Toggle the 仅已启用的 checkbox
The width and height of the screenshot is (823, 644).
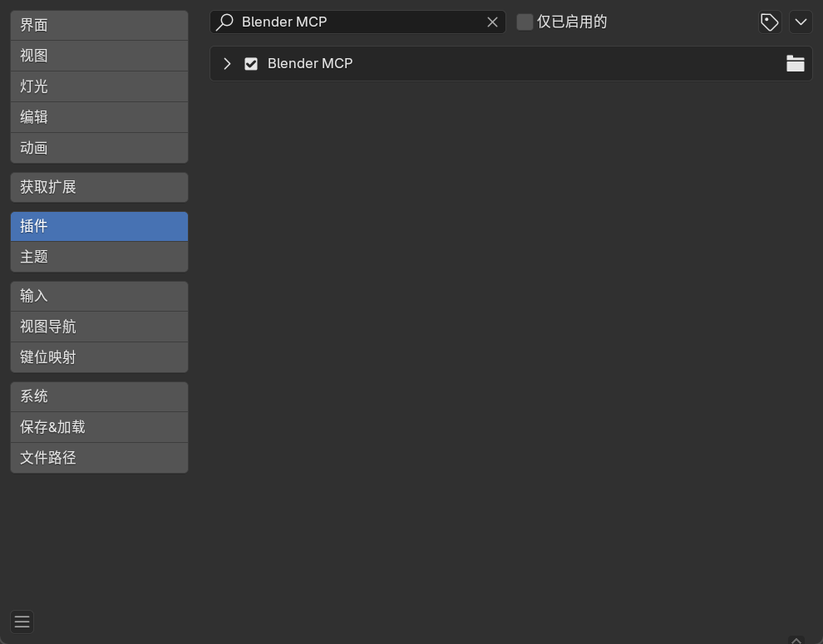(x=525, y=22)
